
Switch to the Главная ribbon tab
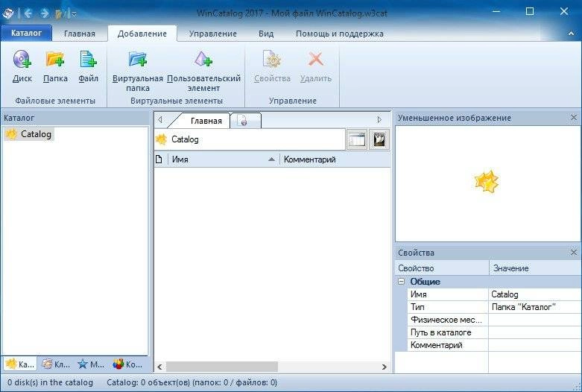[x=80, y=34]
